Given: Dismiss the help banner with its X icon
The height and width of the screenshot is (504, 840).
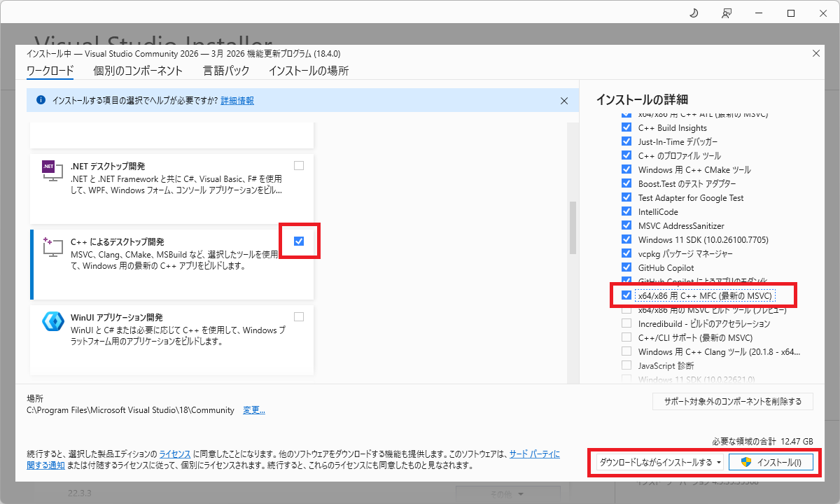Looking at the screenshot, I should pos(564,101).
